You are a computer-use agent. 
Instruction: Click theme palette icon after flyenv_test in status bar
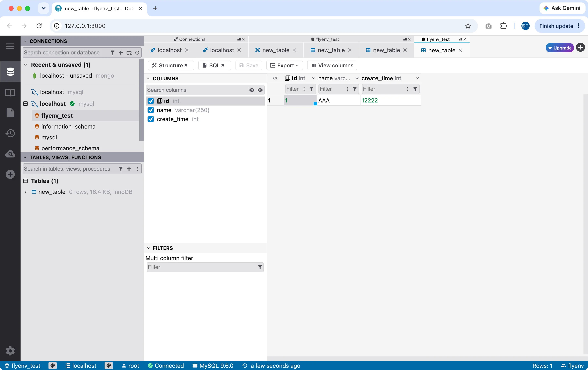tap(53, 365)
